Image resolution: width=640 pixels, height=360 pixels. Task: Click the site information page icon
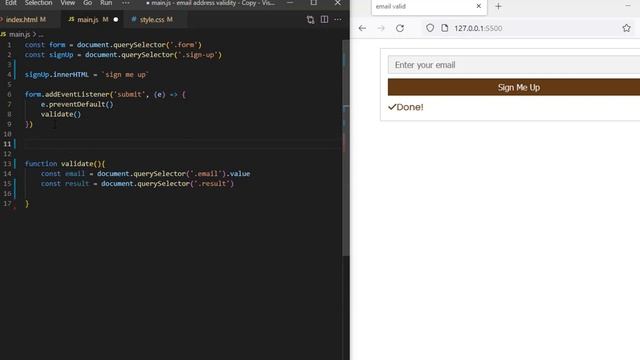[444, 28]
